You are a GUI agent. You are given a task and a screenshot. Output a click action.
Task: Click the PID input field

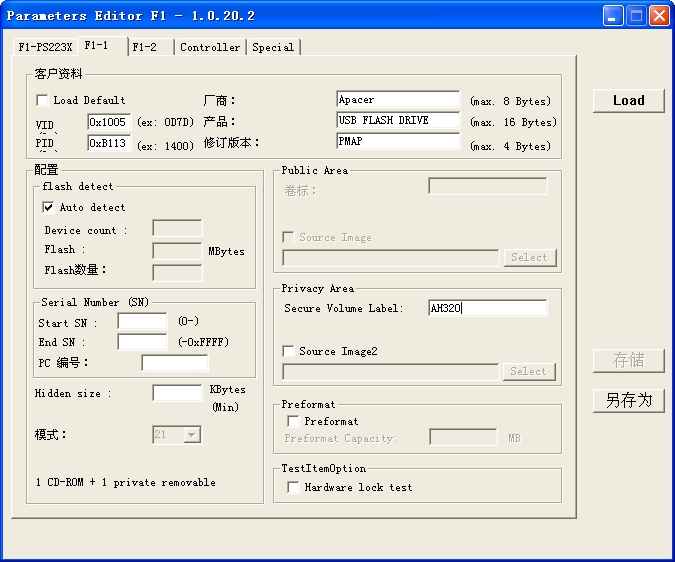pos(109,143)
